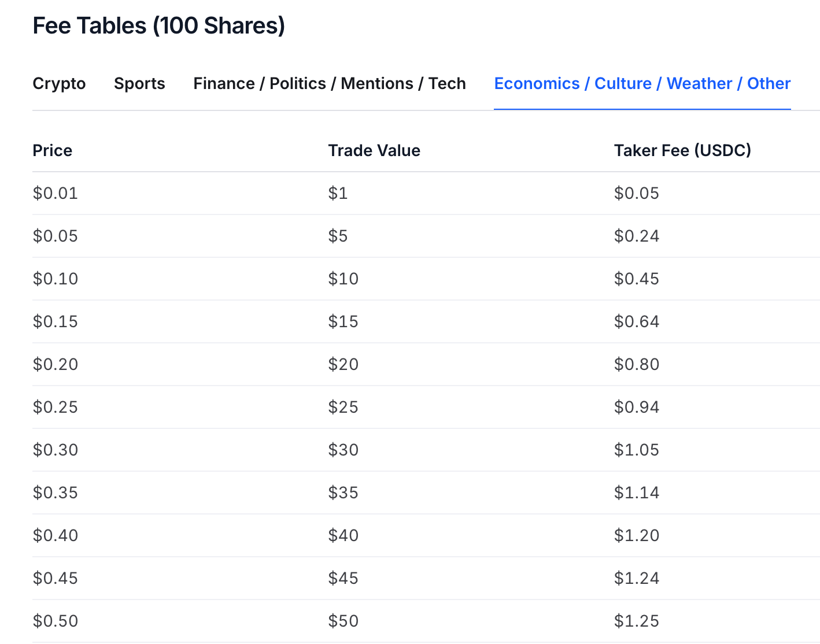Click the $1.25 taker fee value
Image resolution: width=820 pixels, height=644 pixels.
636,621
